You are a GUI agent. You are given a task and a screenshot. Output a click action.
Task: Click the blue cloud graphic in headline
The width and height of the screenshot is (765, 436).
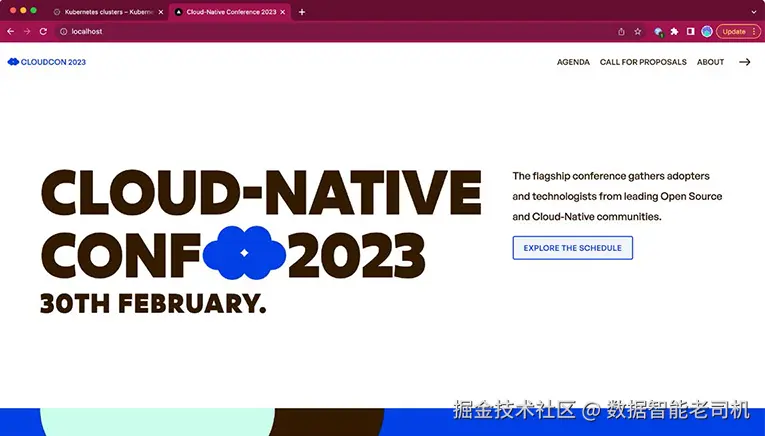[244, 253]
